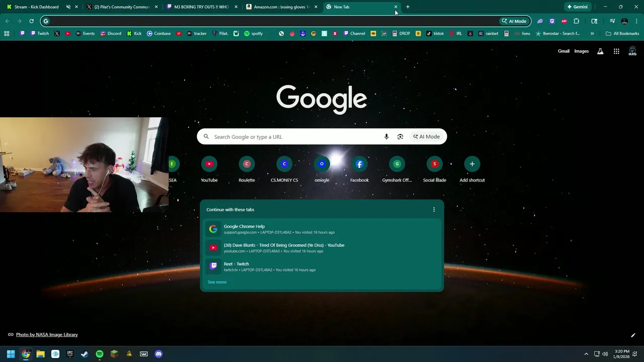The height and width of the screenshot is (362, 644).
Task: Start voice search with microphone icon
Action: 386,137
